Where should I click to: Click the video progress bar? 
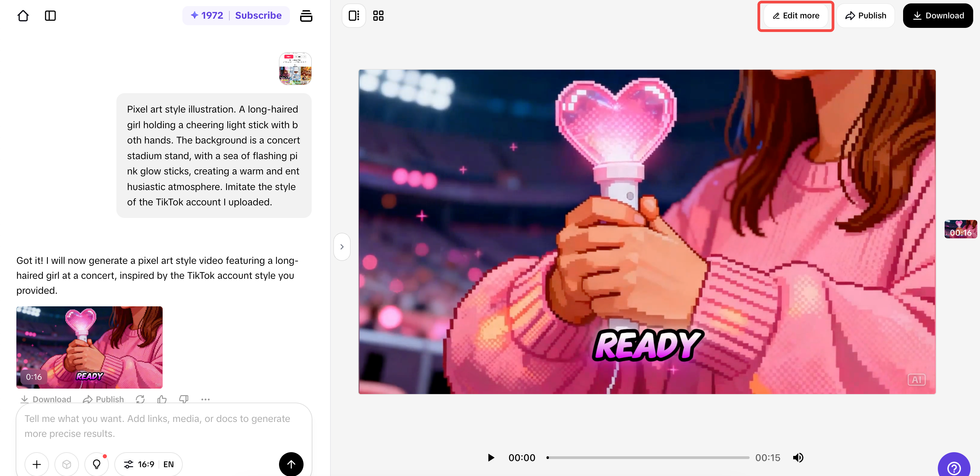tap(648, 457)
